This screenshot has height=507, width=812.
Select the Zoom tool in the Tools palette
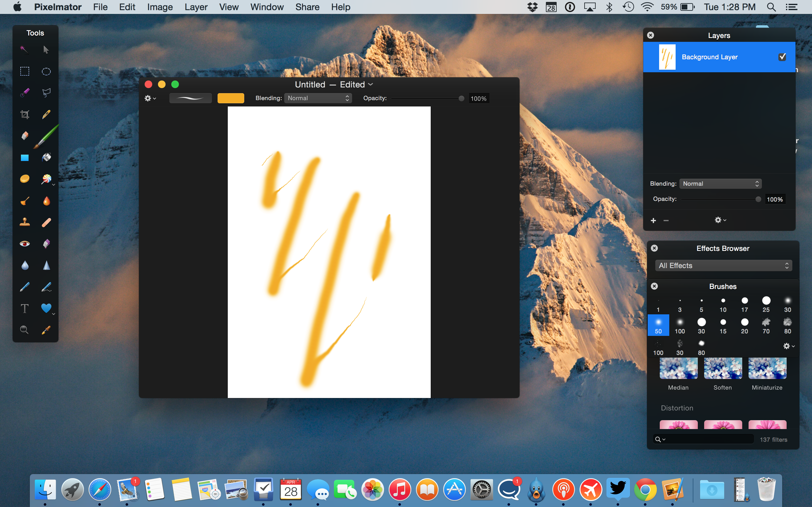coord(24,330)
